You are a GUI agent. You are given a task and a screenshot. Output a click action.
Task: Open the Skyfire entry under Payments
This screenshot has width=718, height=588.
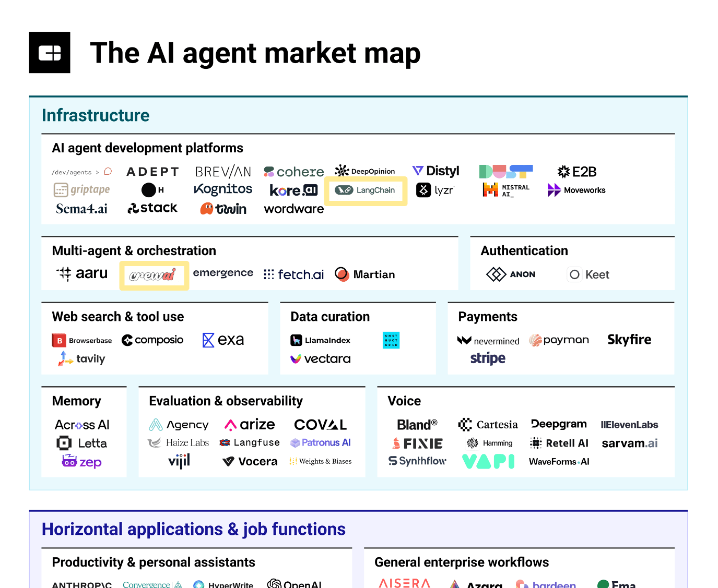point(629,339)
